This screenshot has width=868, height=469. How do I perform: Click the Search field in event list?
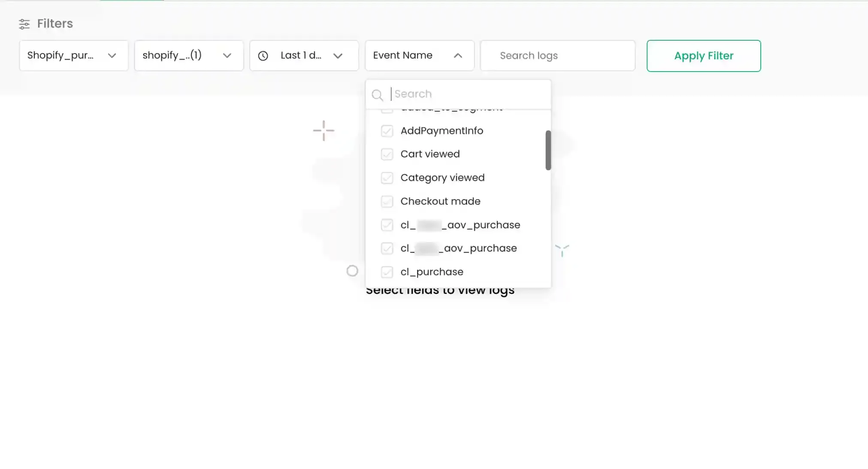(x=458, y=94)
